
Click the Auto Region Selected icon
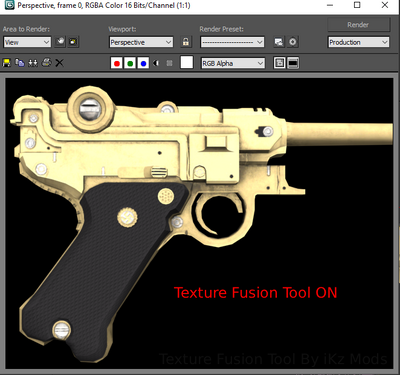(73, 42)
